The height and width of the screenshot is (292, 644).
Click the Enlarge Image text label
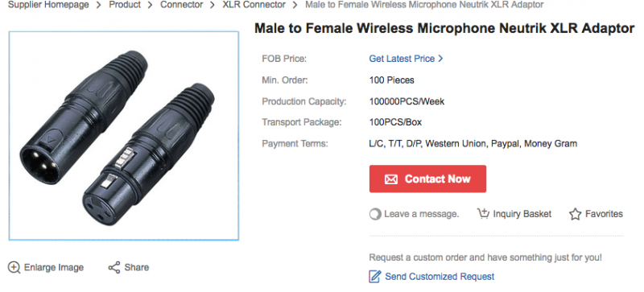(54, 268)
